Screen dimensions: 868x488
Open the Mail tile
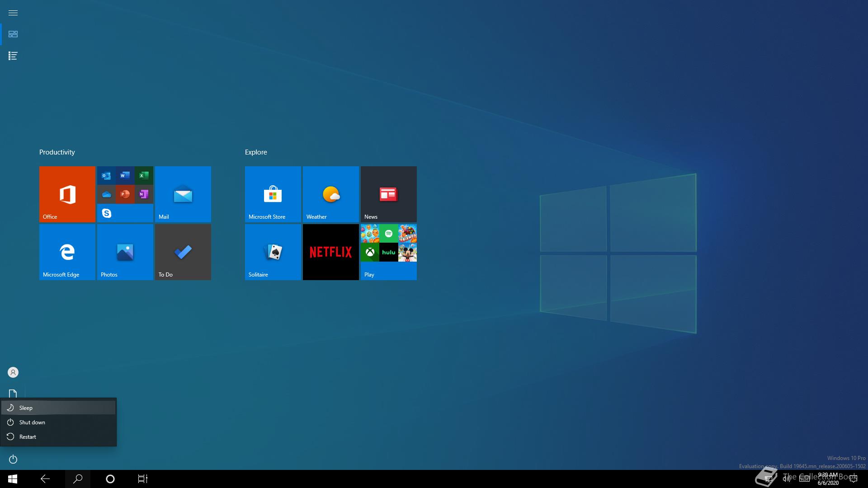(183, 194)
